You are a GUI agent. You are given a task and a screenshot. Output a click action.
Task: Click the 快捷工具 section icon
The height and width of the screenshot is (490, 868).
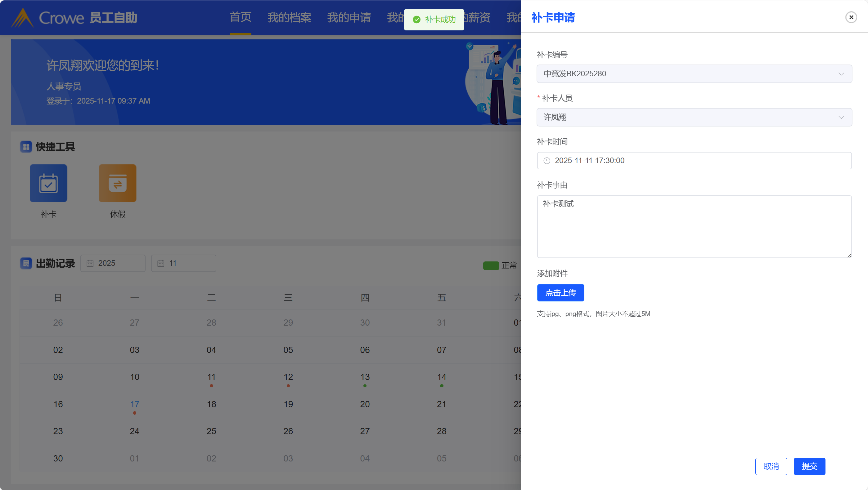click(26, 147)
